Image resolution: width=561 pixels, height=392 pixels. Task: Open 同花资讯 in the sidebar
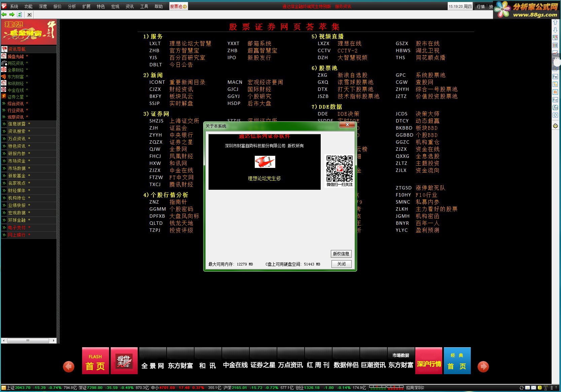click(16, 63)
